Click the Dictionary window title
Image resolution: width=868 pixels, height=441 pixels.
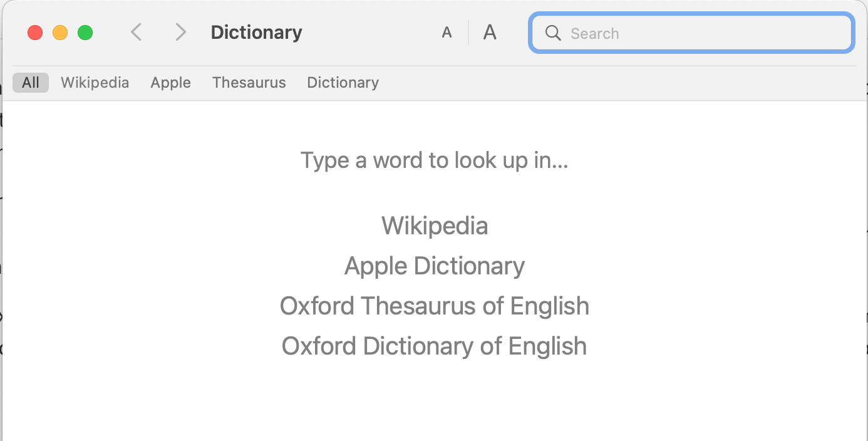256,33
